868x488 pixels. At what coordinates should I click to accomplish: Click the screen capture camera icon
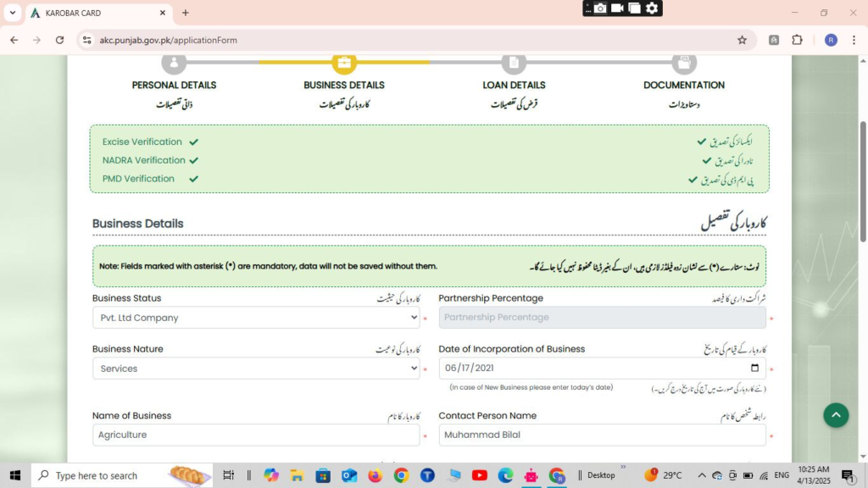click(x=600, y=8)
